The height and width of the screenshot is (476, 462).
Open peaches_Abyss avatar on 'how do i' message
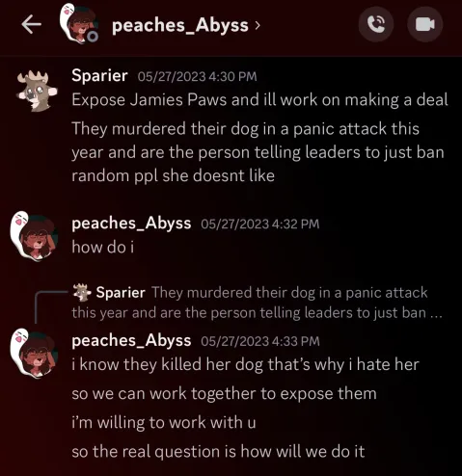pos(34,236)
